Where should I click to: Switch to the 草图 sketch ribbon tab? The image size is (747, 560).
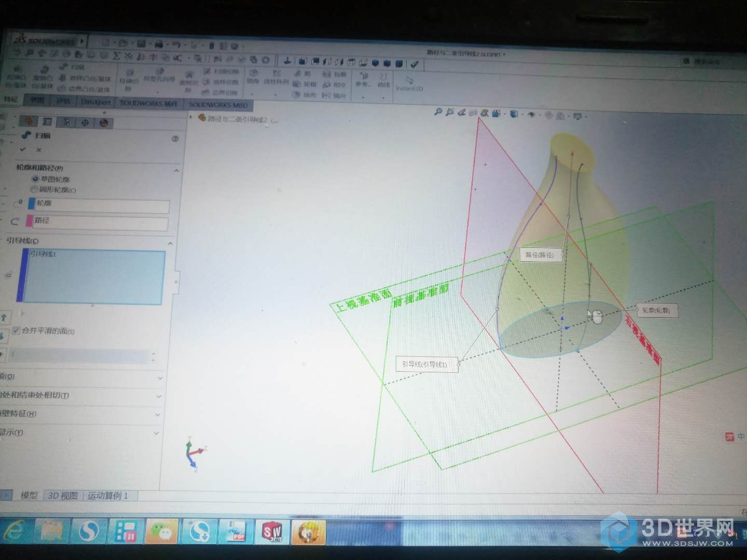pos(37,100)
